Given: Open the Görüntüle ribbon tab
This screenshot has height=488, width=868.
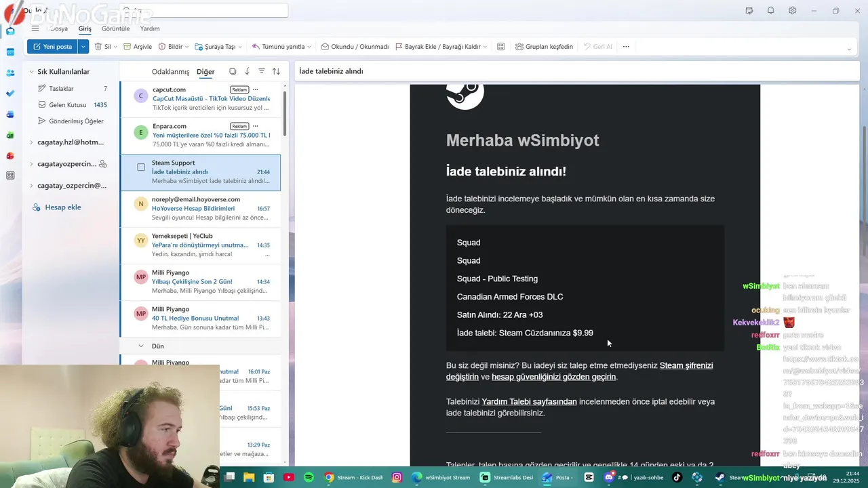Looking at the screenshot, I should click(x=116, y=28).
